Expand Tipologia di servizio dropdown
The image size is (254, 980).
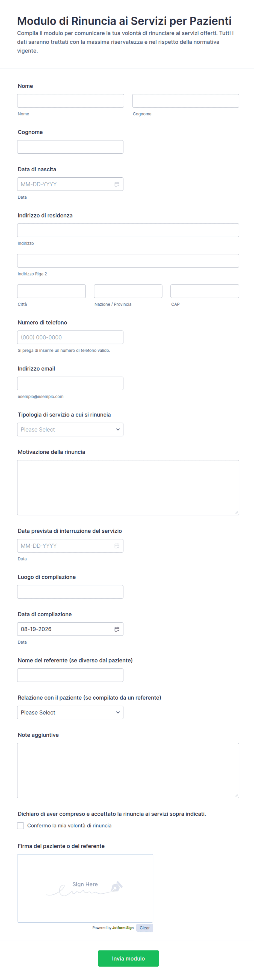[70, 430]
